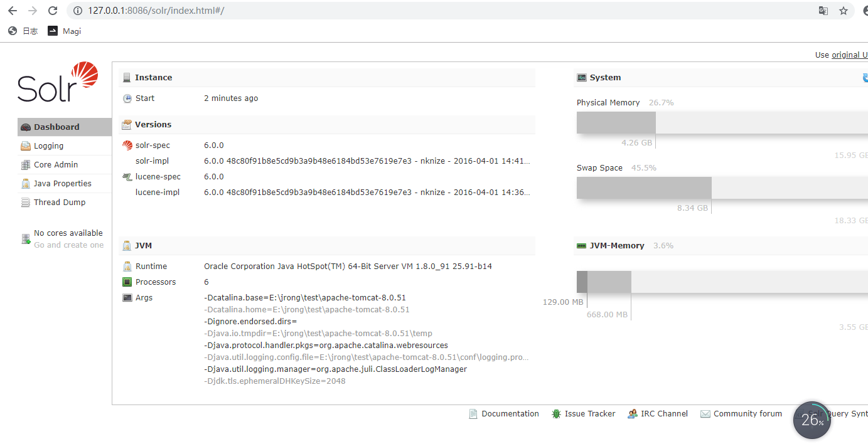This screenshot has width=868, height=444.
Task: Click the ClassLoaderLogManager argument line
Action: tap(336, 369)
